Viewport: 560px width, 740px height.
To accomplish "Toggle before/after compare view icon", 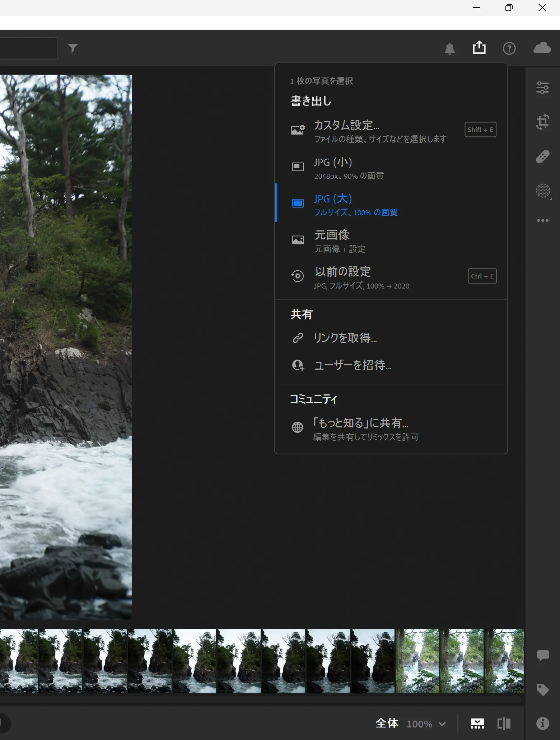I will pos(504,723).
